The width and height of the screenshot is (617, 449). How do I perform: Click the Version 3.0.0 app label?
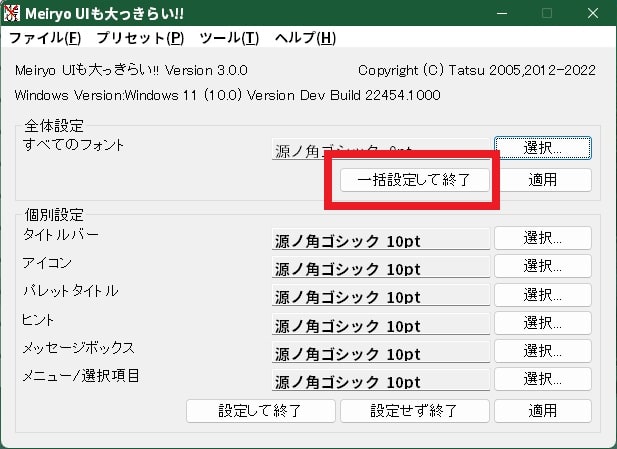click(x=131, y=70)
